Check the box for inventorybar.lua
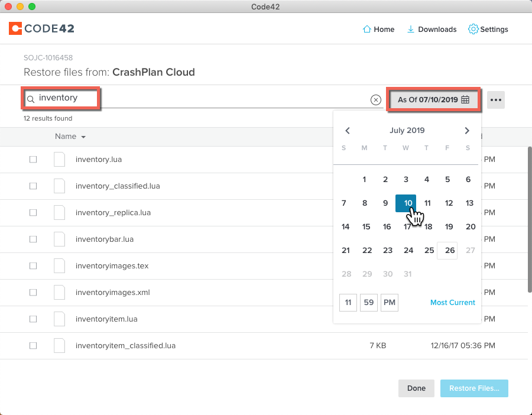Viewport: 532px width, 415px height. click(33, 239)
